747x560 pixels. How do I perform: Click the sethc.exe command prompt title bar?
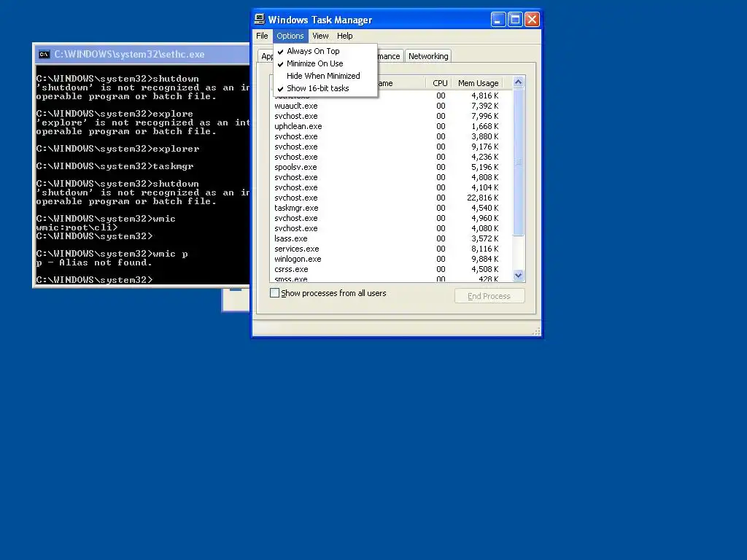coord(142,54)
